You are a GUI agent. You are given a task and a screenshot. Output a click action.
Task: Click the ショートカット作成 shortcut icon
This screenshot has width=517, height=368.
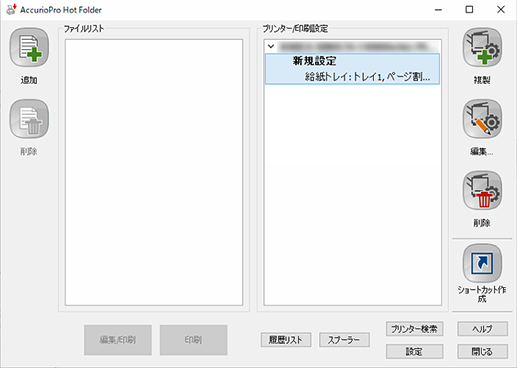[x=482, y=263]
